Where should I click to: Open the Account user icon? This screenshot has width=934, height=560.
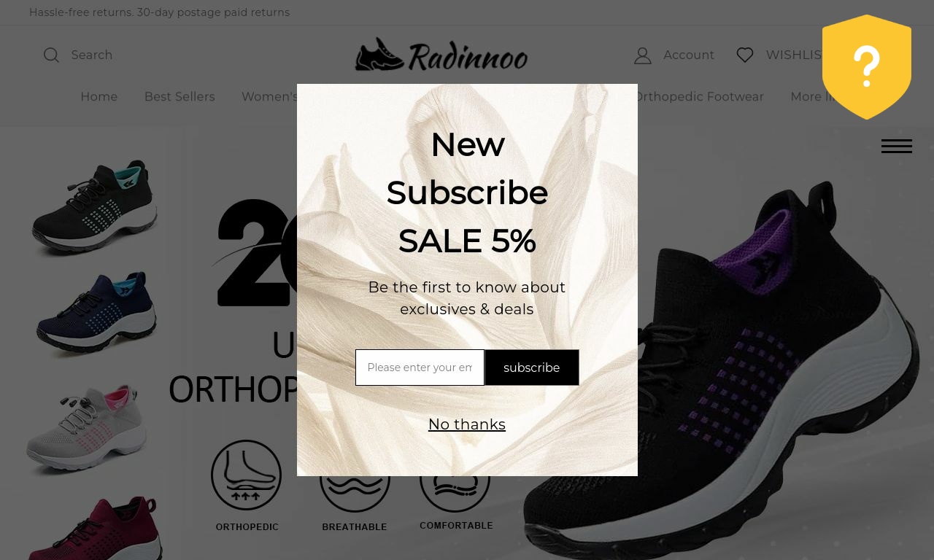coord(643,55)
